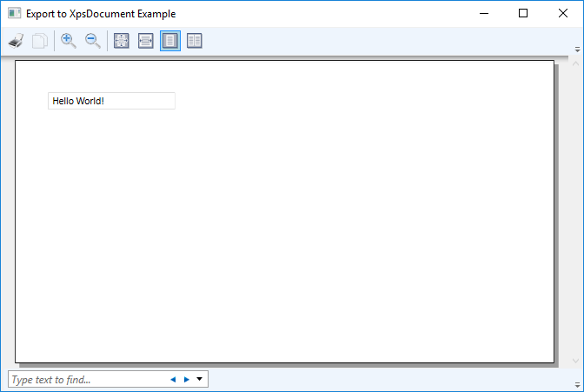
Task: Click the find previous arrow
Action: (x=173, y=380)
